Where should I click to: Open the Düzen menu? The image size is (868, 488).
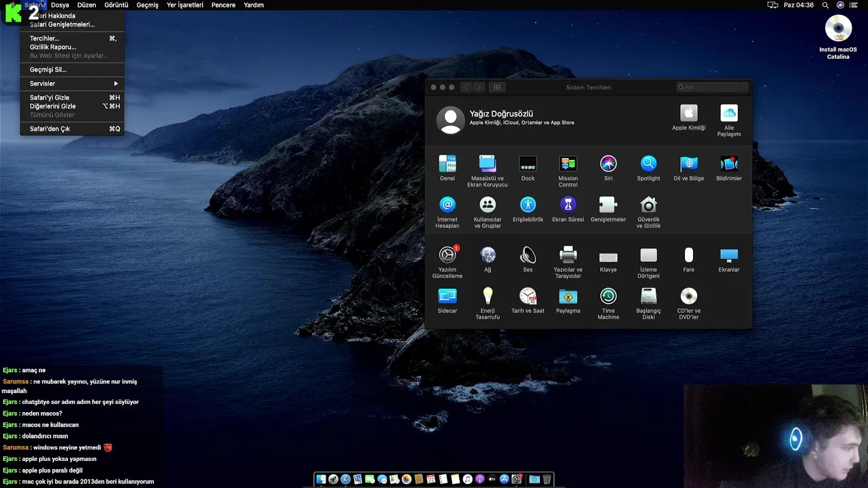86,5
